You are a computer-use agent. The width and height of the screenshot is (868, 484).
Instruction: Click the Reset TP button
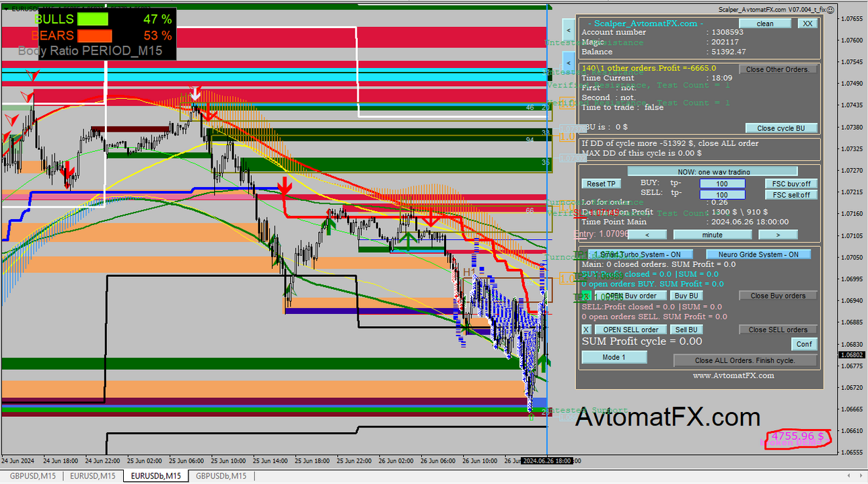(601, 184)
